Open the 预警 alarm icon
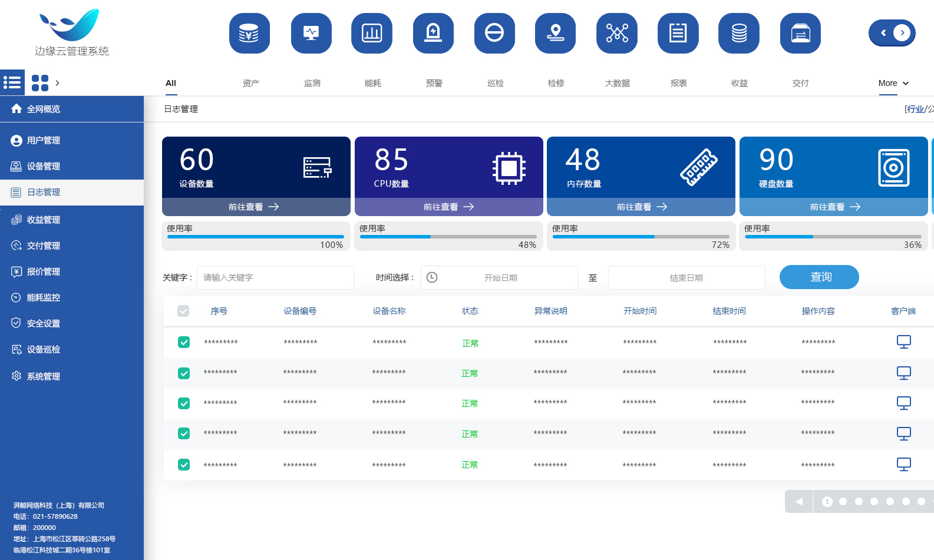This screenshot has width=934, height=560. (433, 33)
